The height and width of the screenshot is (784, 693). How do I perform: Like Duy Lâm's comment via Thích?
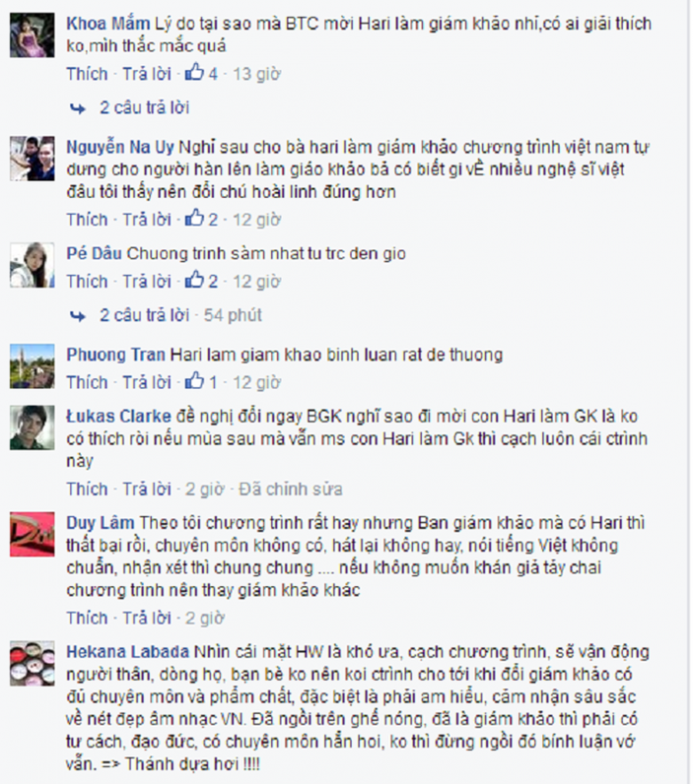87,618
